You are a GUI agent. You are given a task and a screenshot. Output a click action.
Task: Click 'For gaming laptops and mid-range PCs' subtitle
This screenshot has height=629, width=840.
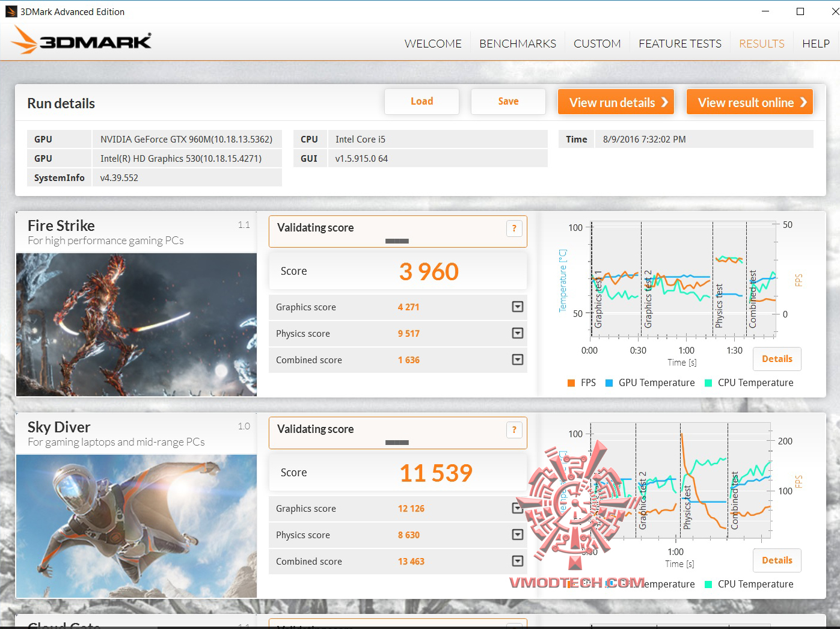[116, 442]
